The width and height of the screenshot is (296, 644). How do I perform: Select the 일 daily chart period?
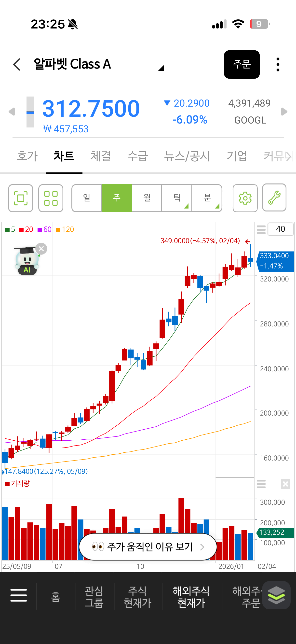click(87, 198)
